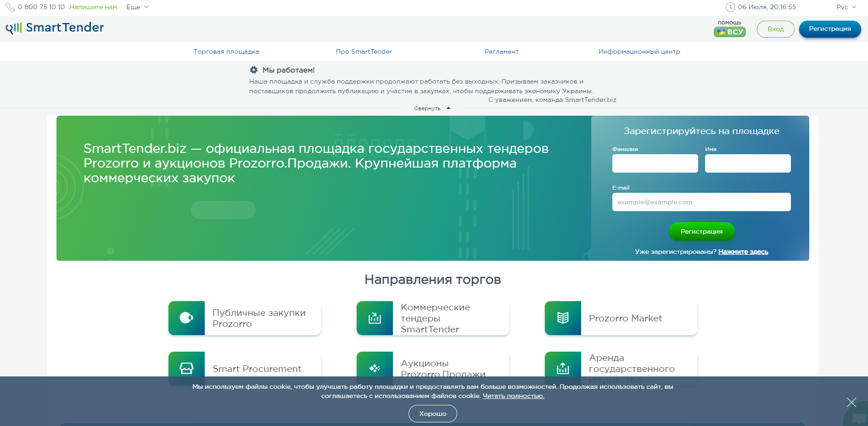Focus the Фамилия input field
Screen dimensions: 868x426
click(x=655, y=163)
